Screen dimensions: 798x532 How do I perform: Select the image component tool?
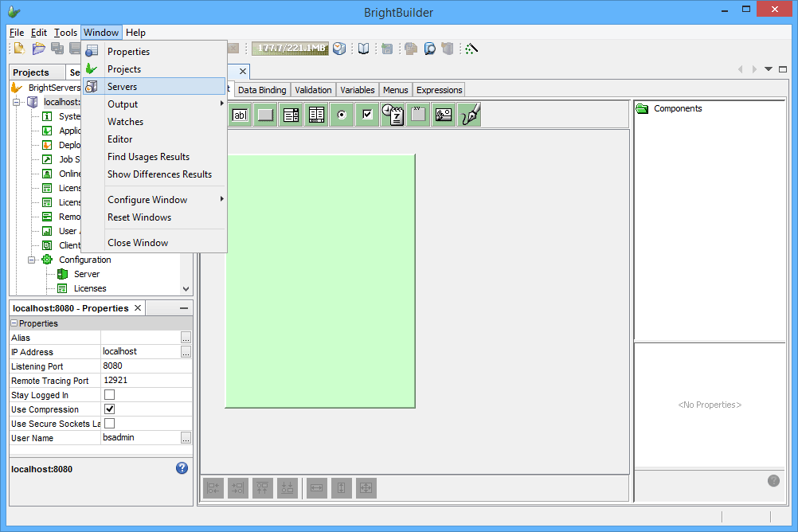(444, 115)
